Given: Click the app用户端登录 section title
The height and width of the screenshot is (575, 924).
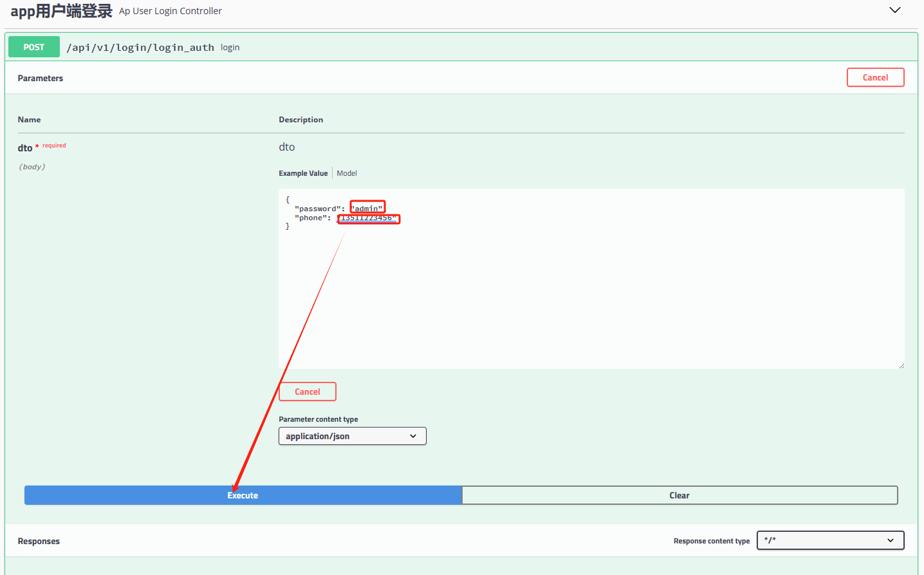Looking at the screenshot, I should 61,11.
